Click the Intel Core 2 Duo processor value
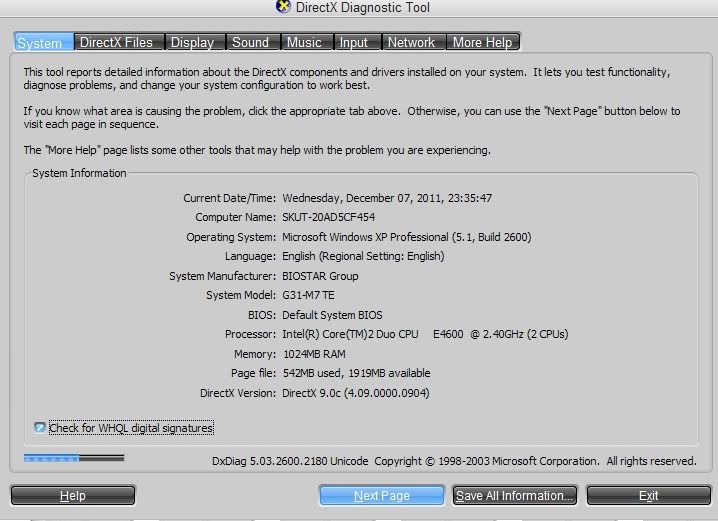 (x=425, y=334)
